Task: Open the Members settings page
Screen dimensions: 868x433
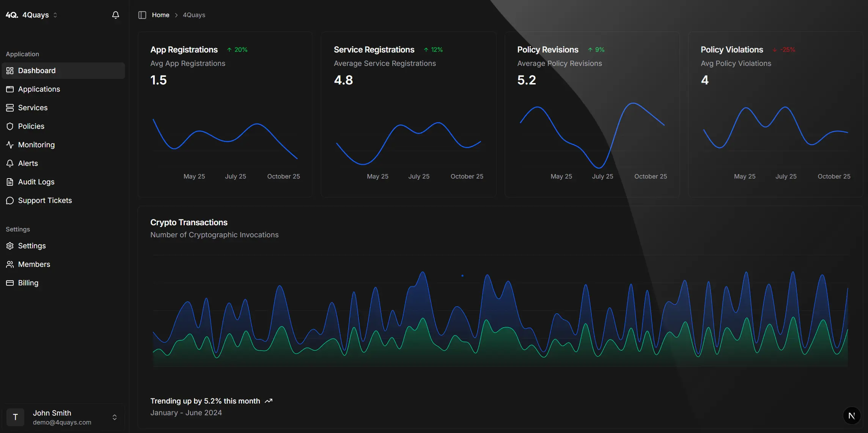Action: (x=34, y=264)
